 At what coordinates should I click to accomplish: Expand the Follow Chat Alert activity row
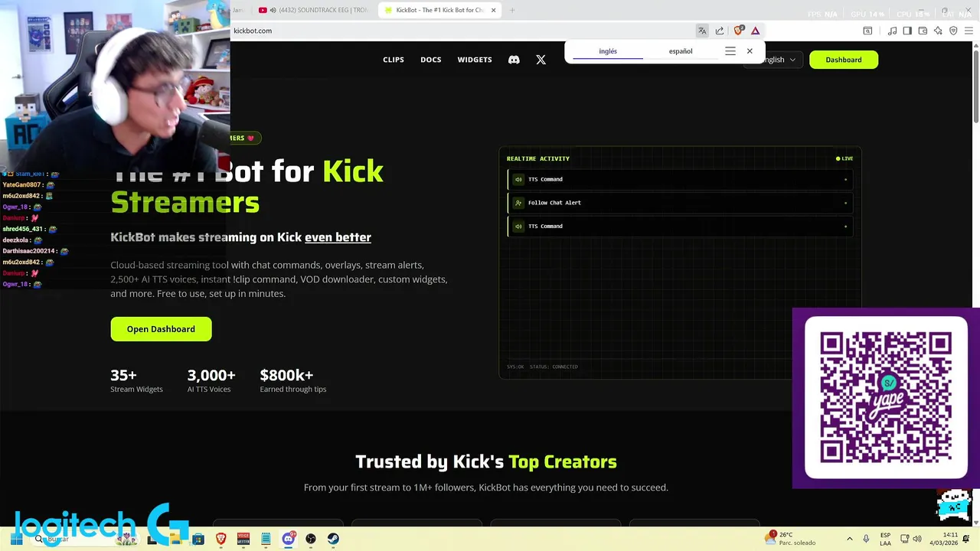click(680, 203)
